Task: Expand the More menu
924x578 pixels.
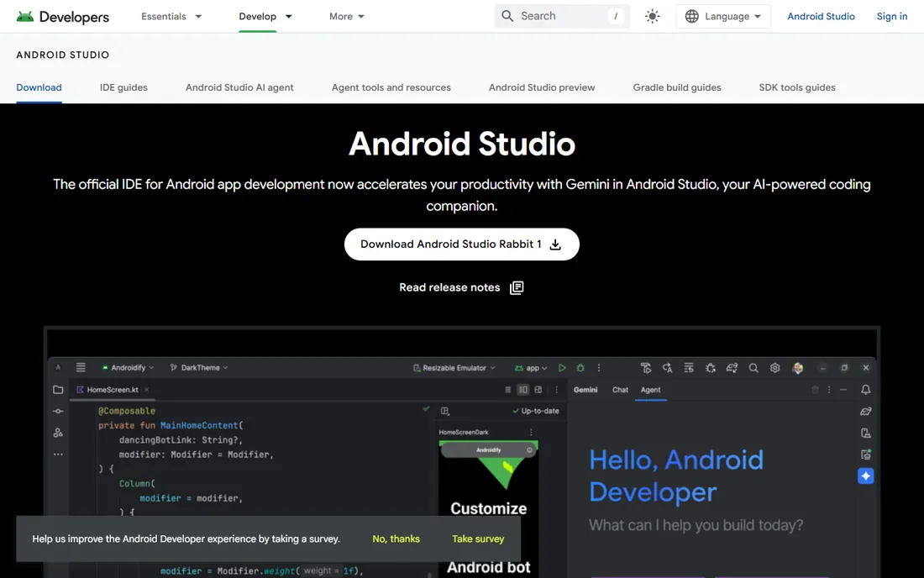Action: click(346, 17)
